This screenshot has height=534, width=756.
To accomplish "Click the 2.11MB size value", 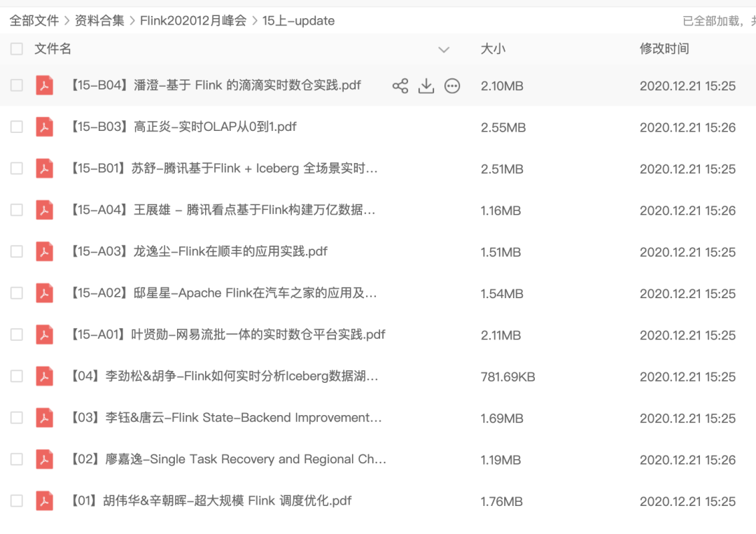I will [500, 335].
